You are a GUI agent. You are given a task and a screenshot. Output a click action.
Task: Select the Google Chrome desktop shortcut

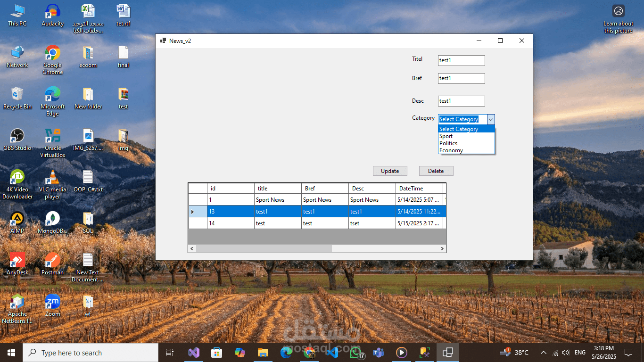click(x=52, y=60)
